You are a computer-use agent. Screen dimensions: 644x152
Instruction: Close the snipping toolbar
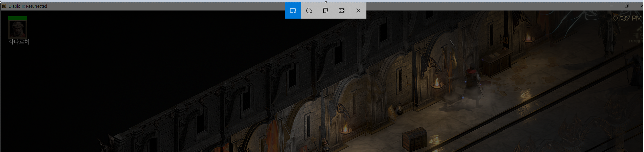pos(358,10)
